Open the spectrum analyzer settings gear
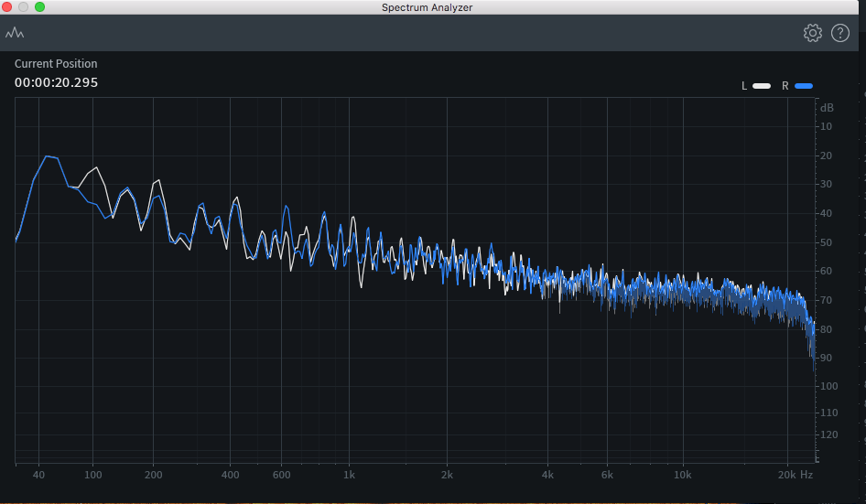This screenshot has width=866, height=504. point(812,33)
